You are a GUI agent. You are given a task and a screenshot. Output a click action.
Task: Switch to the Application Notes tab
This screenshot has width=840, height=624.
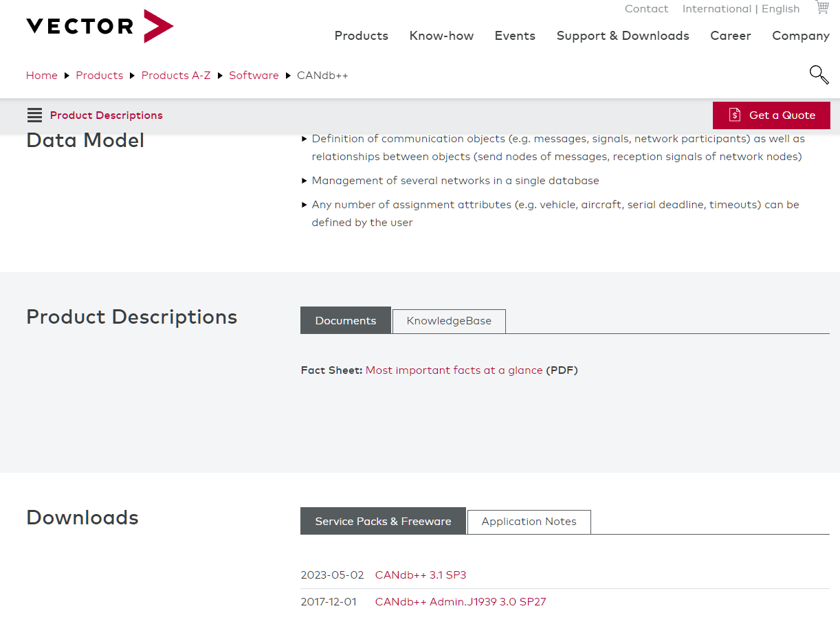click(529, 522)
